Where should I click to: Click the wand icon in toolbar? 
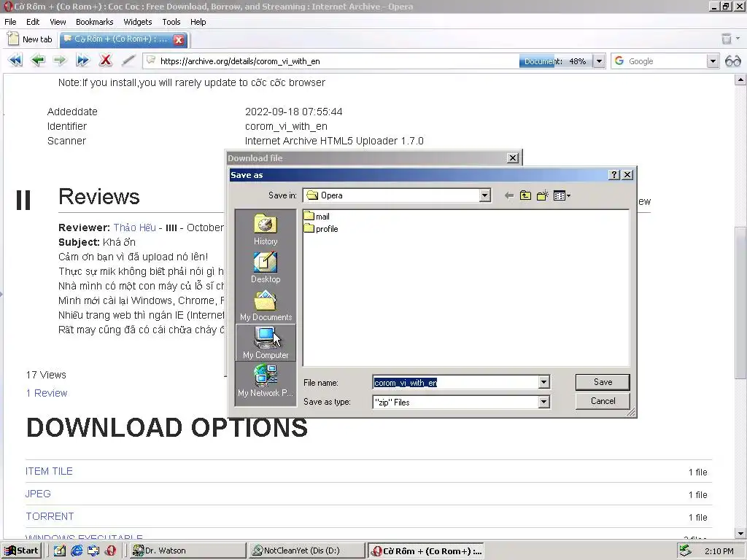pos(128,61)
